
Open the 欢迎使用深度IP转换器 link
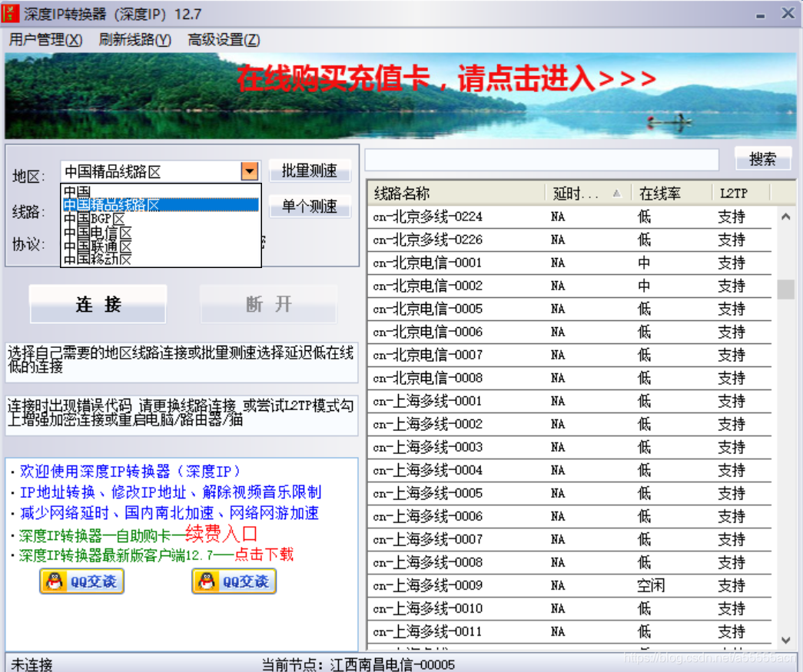pos(130,471)
